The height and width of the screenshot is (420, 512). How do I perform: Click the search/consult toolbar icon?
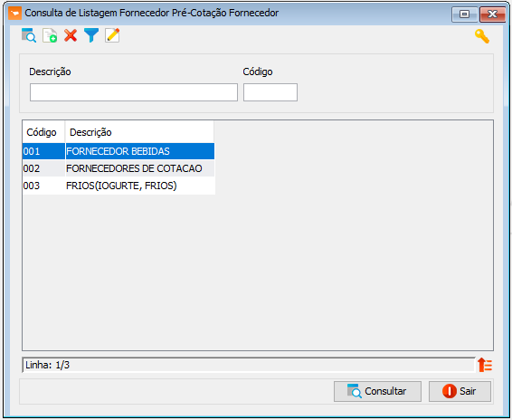point(29,35)
